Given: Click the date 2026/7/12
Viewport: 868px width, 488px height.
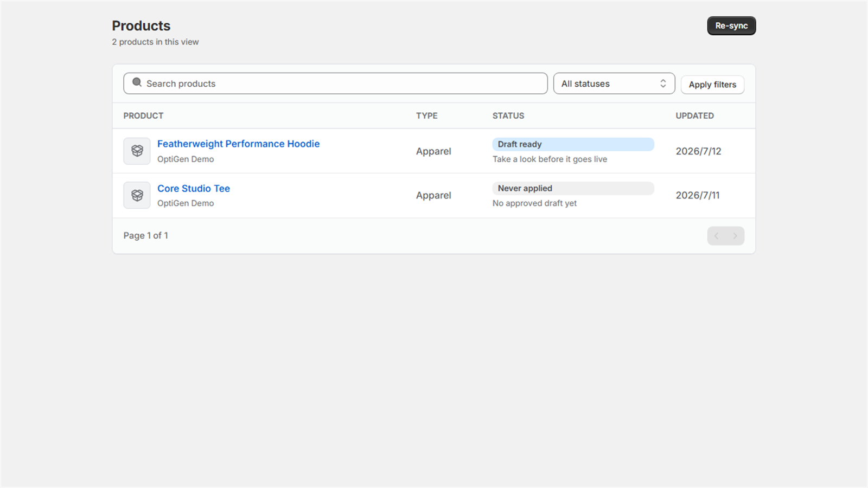Looking at the screenshot, I should [698, 151].
